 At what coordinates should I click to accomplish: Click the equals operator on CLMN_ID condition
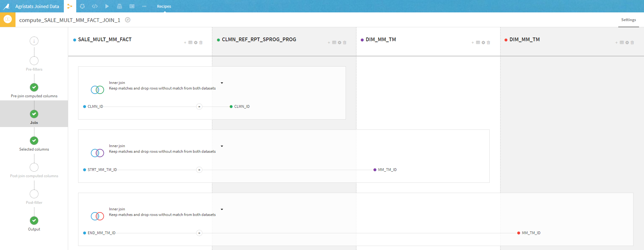coord(199,107)
